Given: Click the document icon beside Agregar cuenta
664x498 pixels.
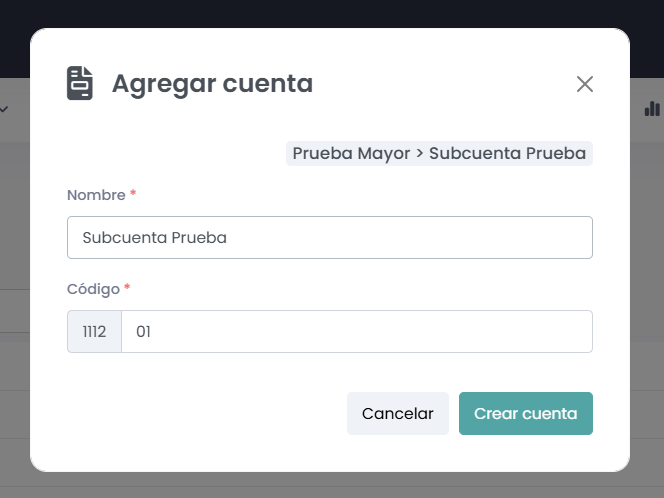Looking at the screenshot, I should click(80, 83).
